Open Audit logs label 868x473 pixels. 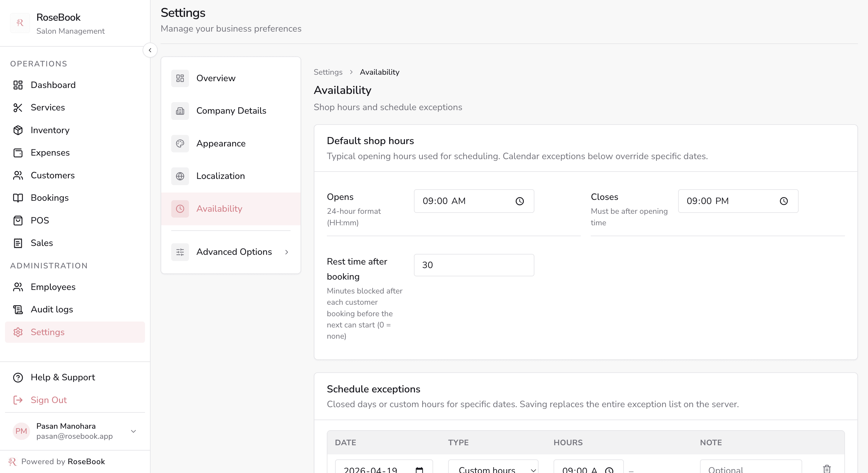click(x=52, y=309)
